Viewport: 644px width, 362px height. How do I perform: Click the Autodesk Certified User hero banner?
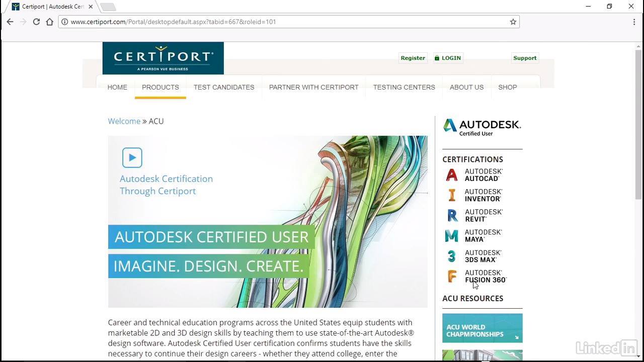click(x=268, y=222)
